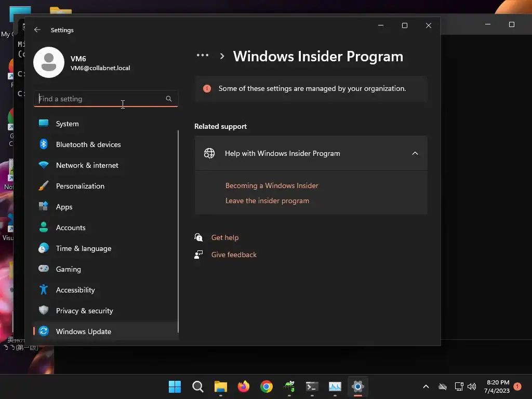Select the Time & language category
This screenshot has width=532, height=399.
[x=106, y=248]
